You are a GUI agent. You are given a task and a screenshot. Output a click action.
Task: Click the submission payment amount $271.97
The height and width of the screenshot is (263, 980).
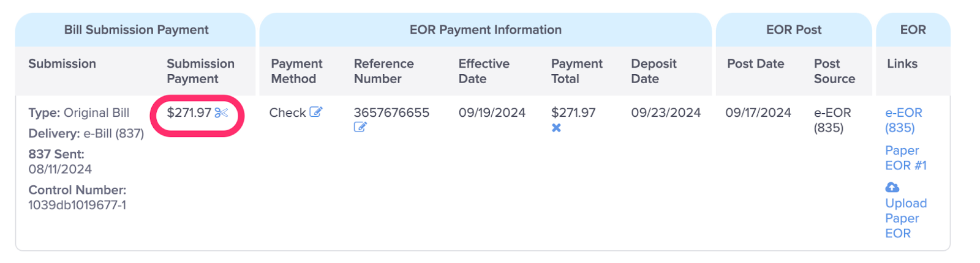[189, 113]
